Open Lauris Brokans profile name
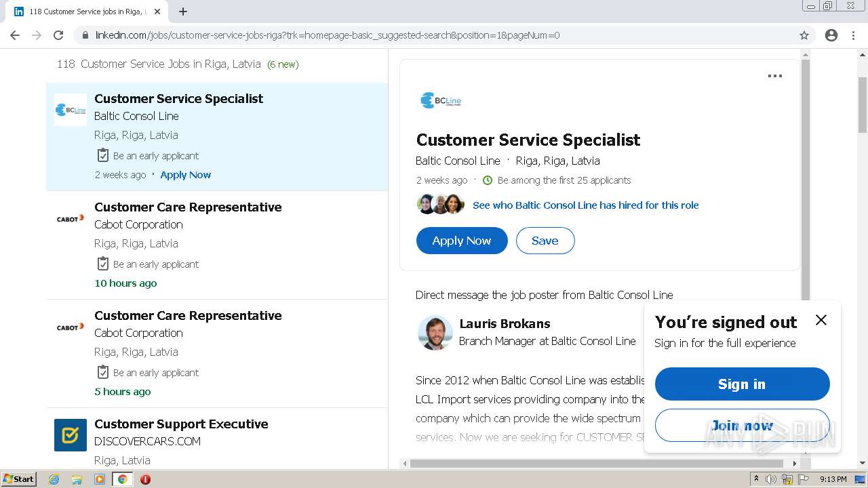This screenshot has width=868, height=488. coord(505,324)
